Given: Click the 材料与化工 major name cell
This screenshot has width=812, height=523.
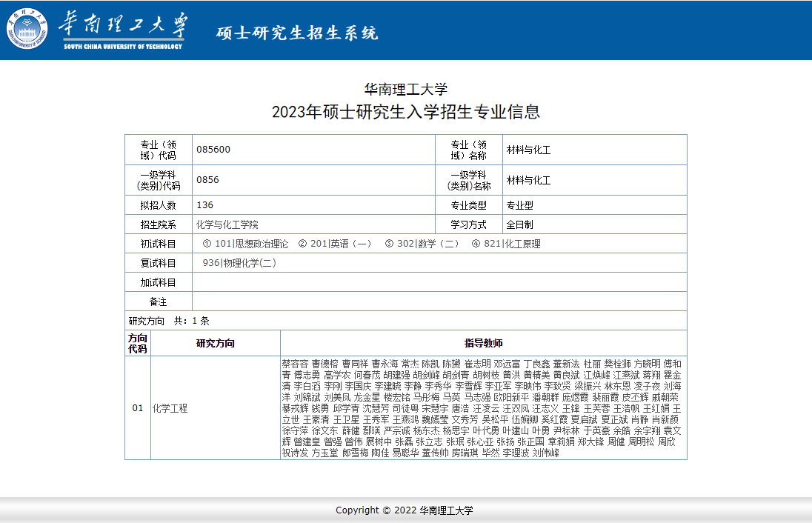Looking at the screenshot, I should 528,150.
